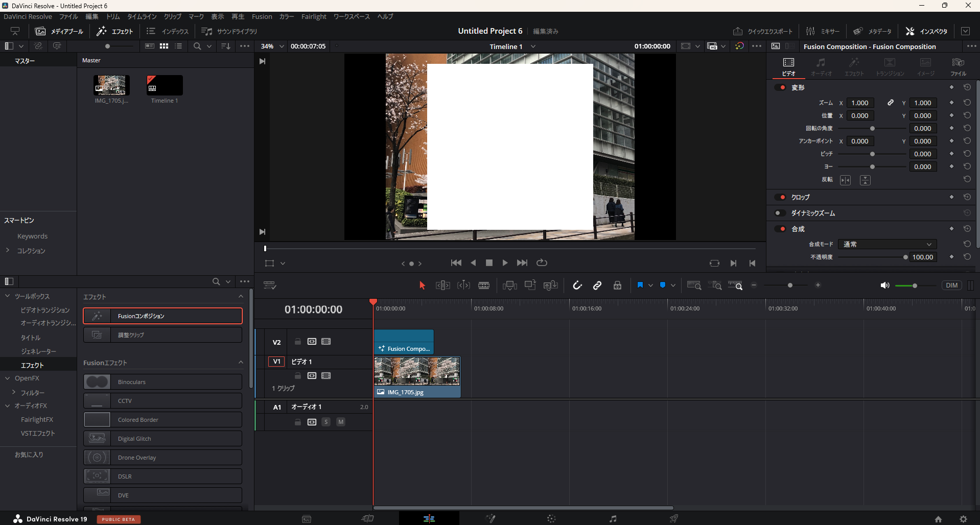Select the arrow selection mode tool

(x=422, y=285)
